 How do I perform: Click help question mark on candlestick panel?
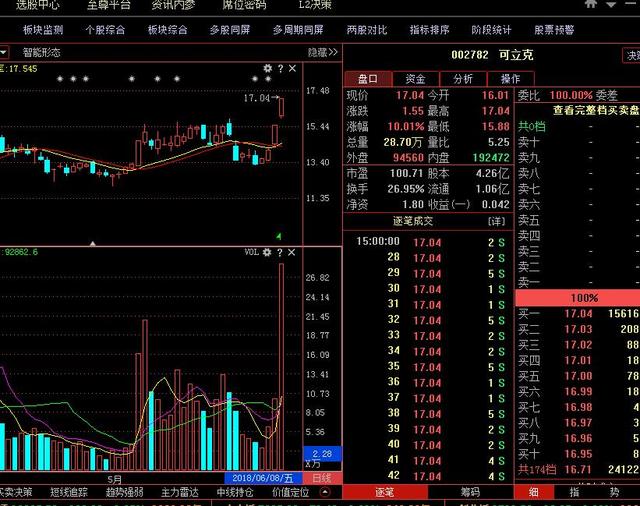point(280,69)
